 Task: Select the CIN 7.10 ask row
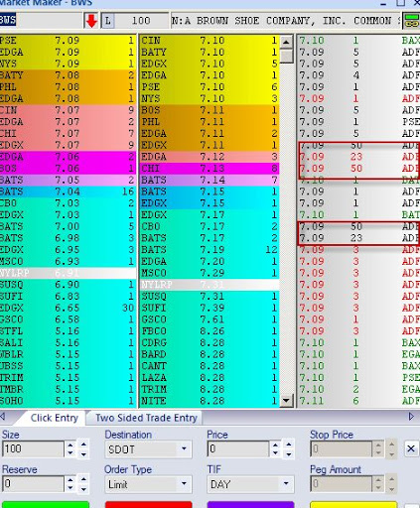(210, 41)
